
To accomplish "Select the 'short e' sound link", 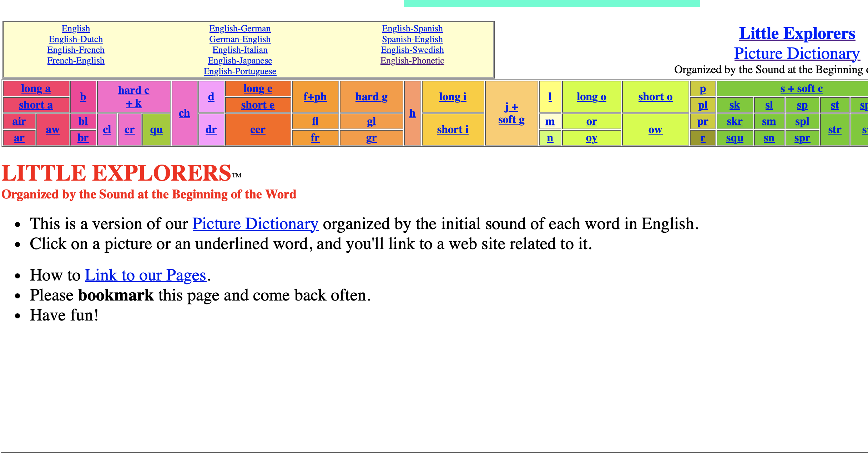I will 258,105.
